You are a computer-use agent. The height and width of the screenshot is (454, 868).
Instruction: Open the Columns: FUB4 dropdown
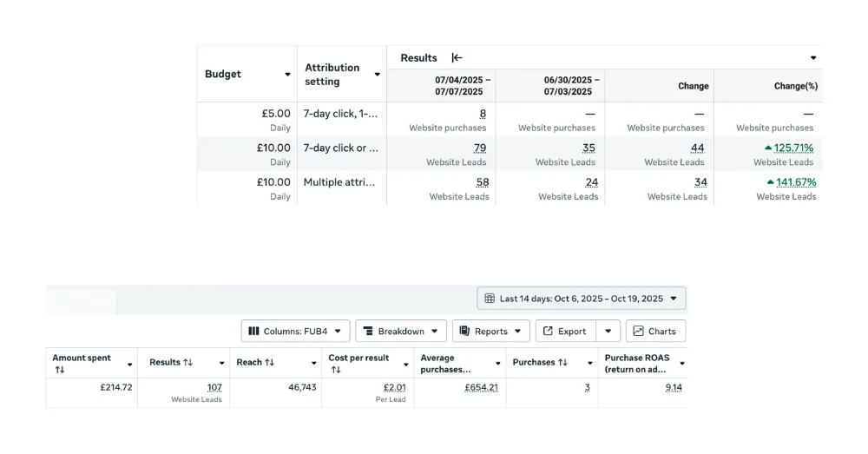click(x=295, y=331)
